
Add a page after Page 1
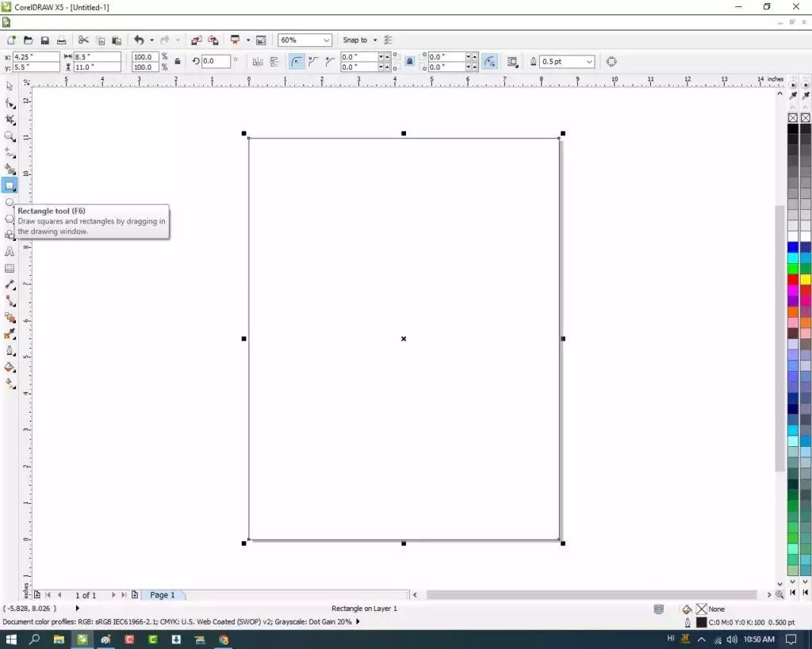point(135,594)
